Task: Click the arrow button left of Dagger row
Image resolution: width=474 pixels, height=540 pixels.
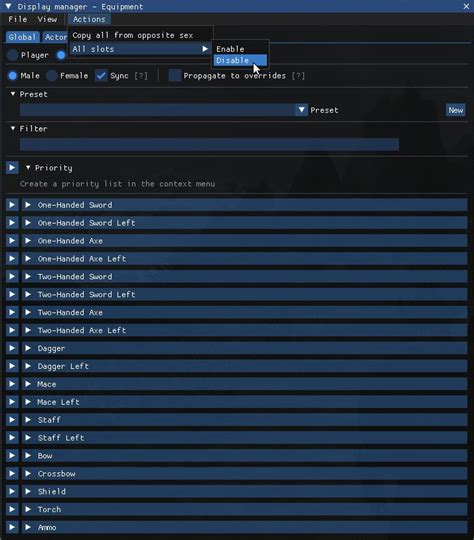Action: 12,348
